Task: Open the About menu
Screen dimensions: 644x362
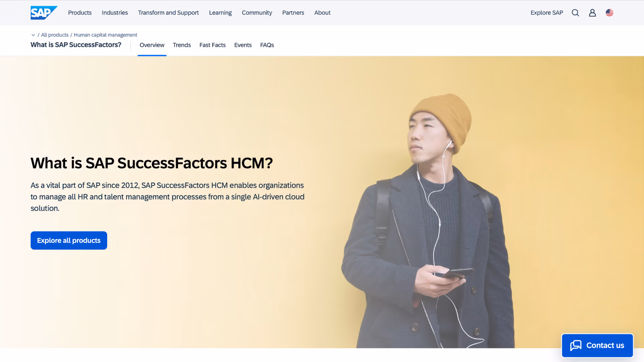Action: pyautogui.click(x=322, y=13)
